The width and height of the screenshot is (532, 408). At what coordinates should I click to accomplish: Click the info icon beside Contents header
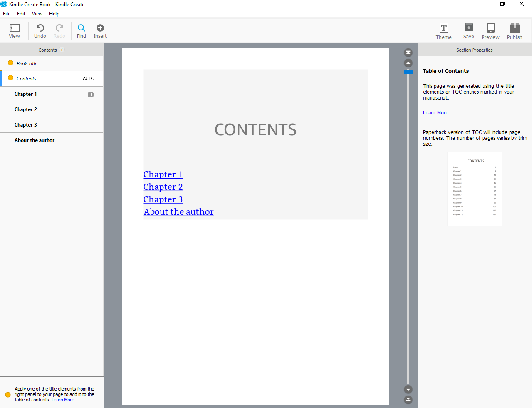[61, 50]
